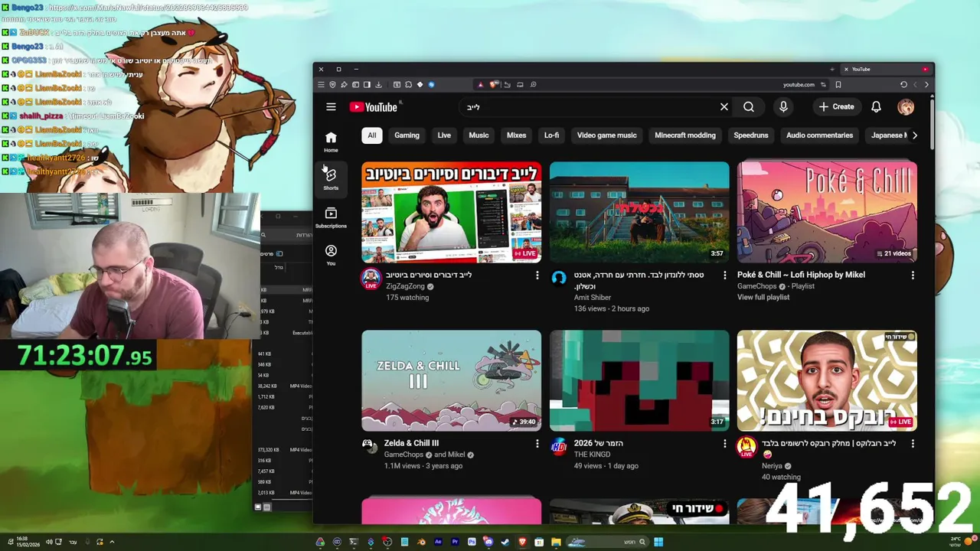The width and height of the screenshot is (980, 551).
Task: Clear the search box with the X
Action: pos(724,107)
